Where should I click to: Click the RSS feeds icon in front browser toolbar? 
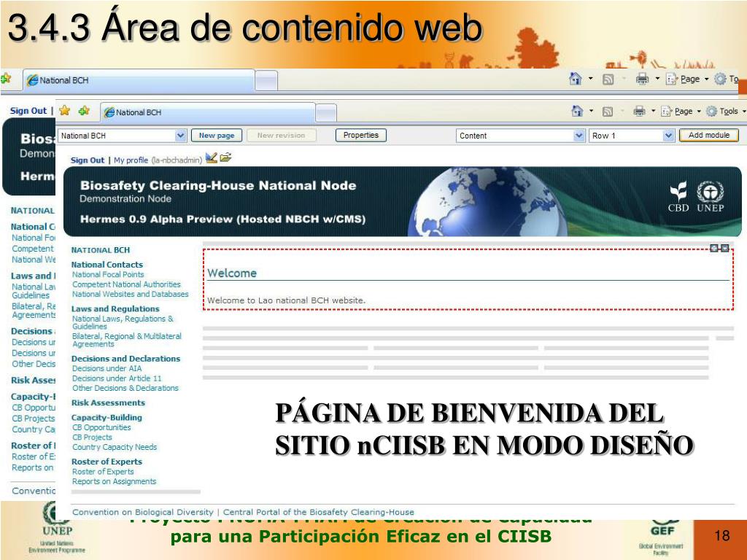pyautogui.click(x=608, y=112)
